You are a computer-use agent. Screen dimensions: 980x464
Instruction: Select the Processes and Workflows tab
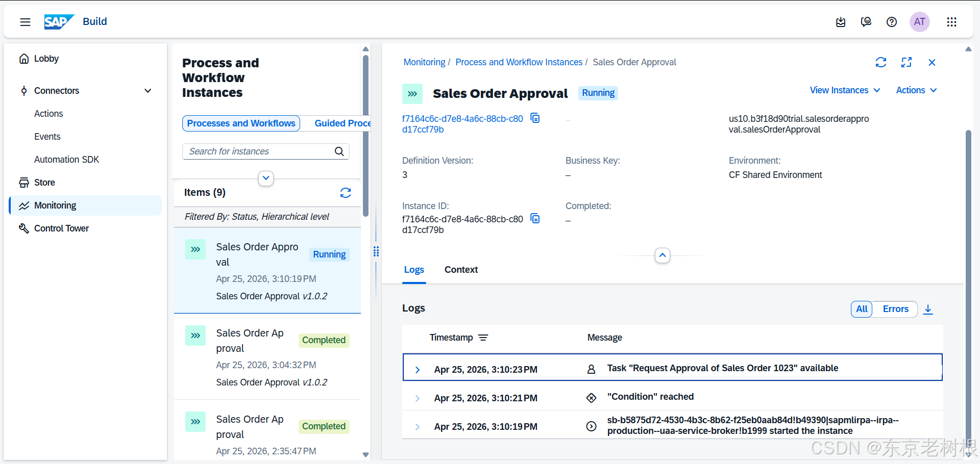pos(241,123)
